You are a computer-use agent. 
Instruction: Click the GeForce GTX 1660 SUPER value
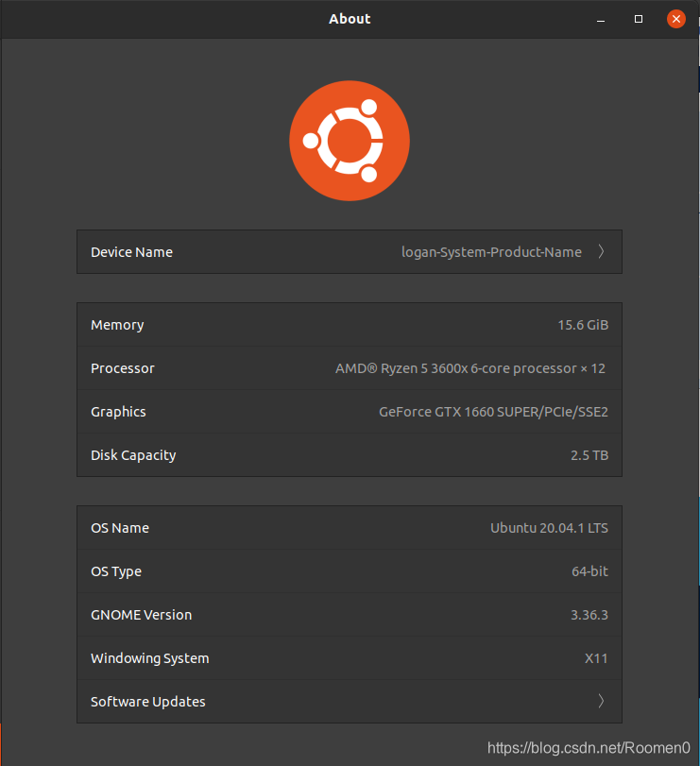point(493,412)
